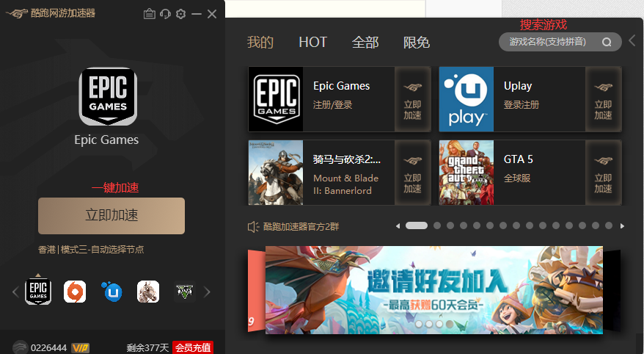644x354 pixels.
Task: Click the user avatar beside 0226444
Action: [20, 347]
